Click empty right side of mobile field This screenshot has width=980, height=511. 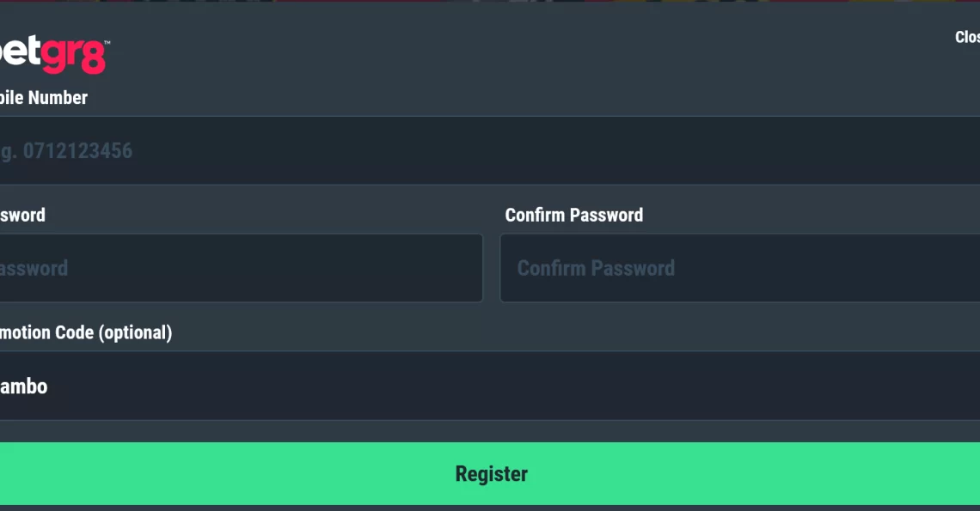coord(812,150)
